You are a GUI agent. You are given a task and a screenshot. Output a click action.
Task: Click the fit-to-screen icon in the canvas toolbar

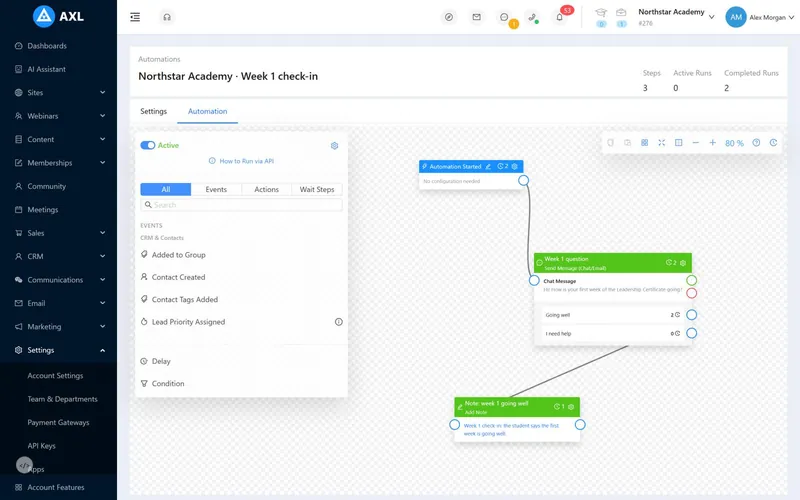662,143
